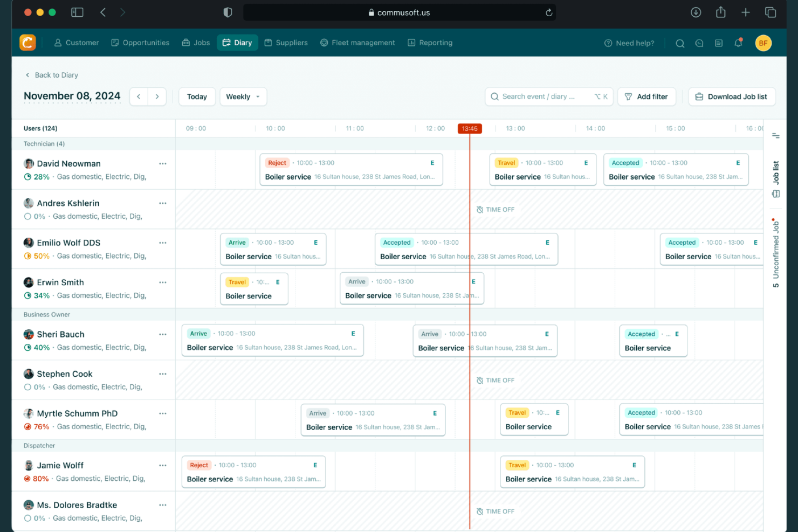
Task: Open David Neowman's Travel boiler service job
Action: pos(543,170)
